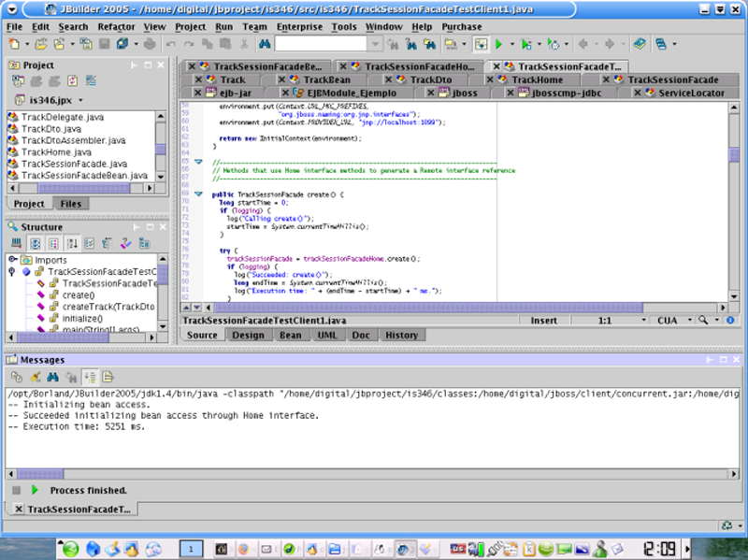Viewport: 748px width, 560px height.
Task: Switch to the UML tab
Action: pos(327,336)
